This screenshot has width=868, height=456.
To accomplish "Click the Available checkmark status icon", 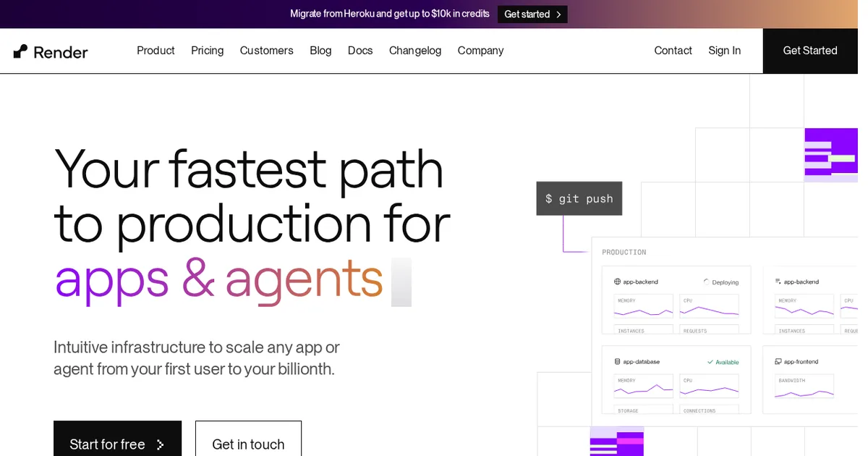I will coord(710,362).
